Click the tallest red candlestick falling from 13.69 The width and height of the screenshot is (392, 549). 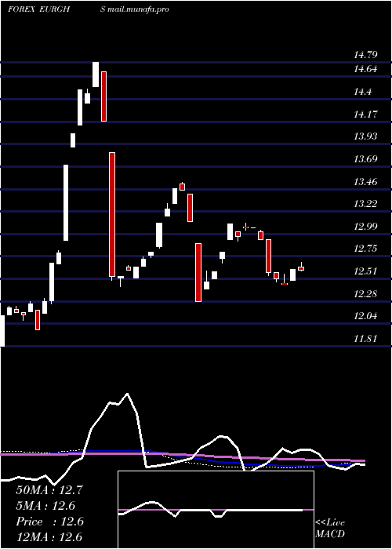112,215
